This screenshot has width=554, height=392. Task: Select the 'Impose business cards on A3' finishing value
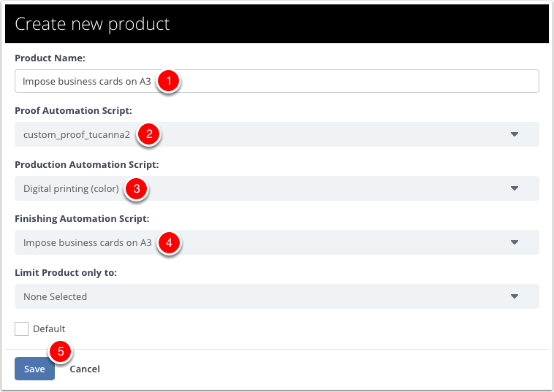(x=87, y=243)
